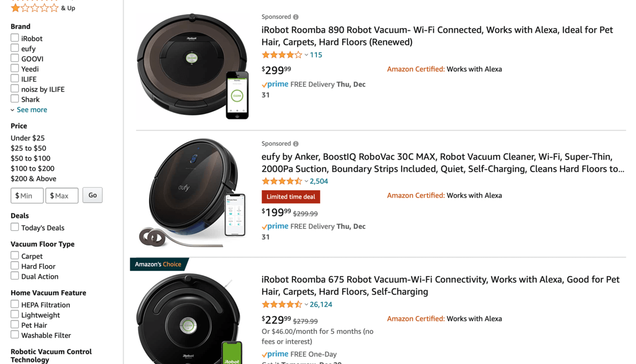This screenshot has width=636, height=364.
Task: Open the Under $25 price filter
Action: 27,138
